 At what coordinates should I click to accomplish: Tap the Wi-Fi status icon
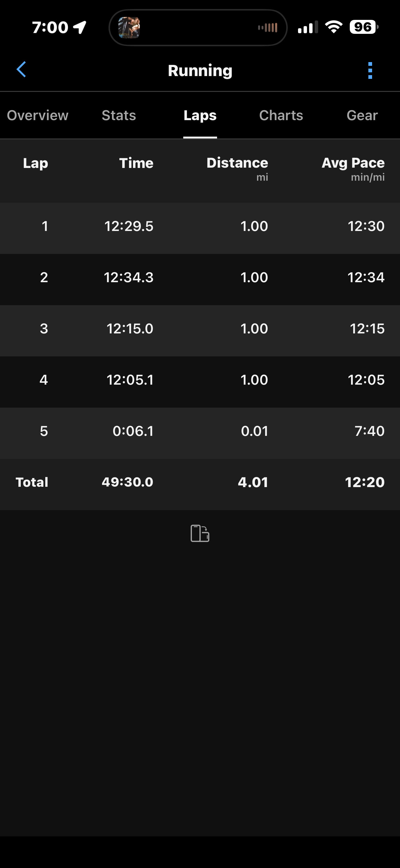[333, 27]
